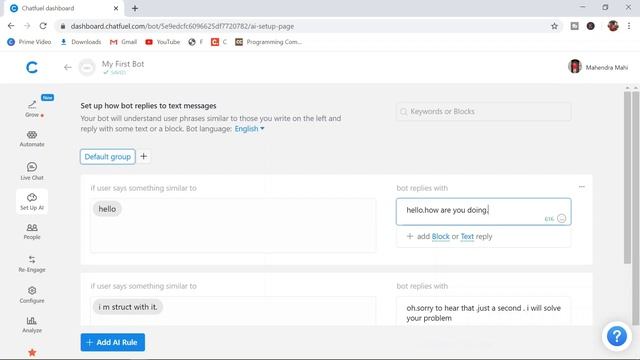Image resolution: width=640 pixels, height=360 pixels.
Task: Open Chrome profile avatar
Action: point(613,26)
